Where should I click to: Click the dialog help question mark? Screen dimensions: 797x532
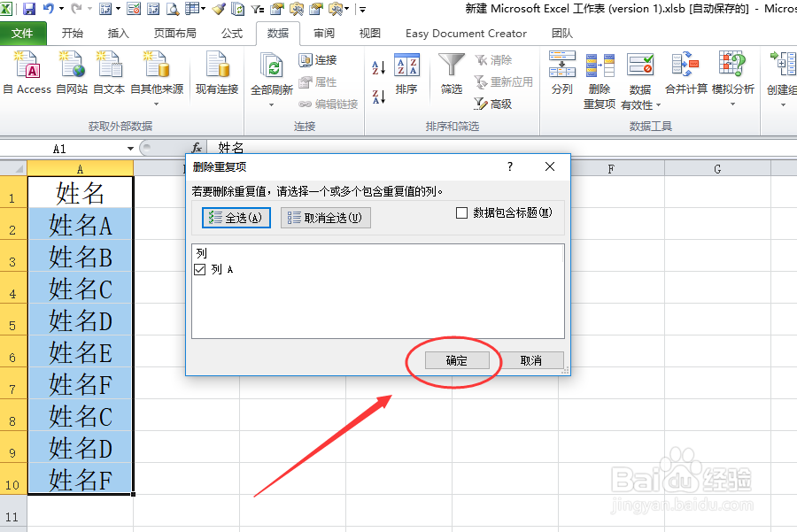tap(510, 166)
